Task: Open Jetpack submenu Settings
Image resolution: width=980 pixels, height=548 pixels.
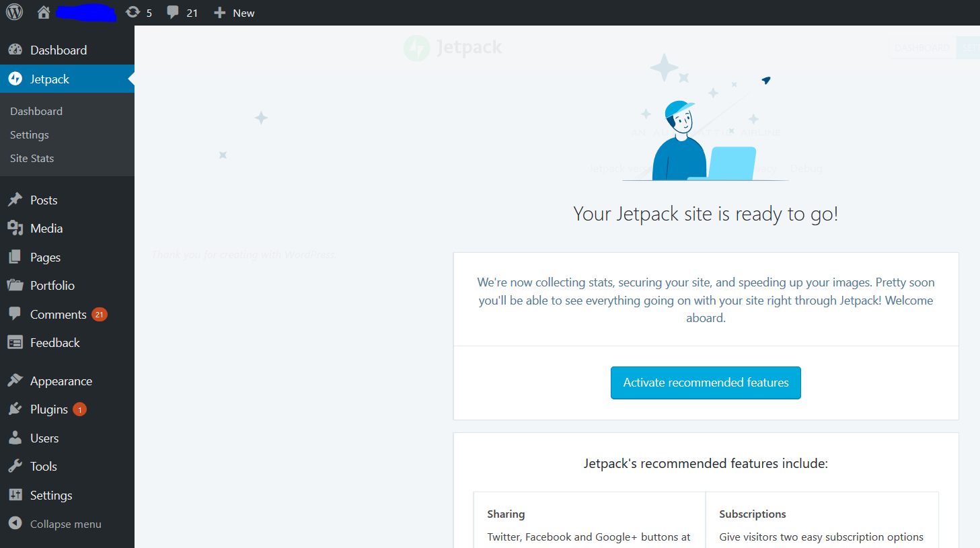Action: [30, 134]
